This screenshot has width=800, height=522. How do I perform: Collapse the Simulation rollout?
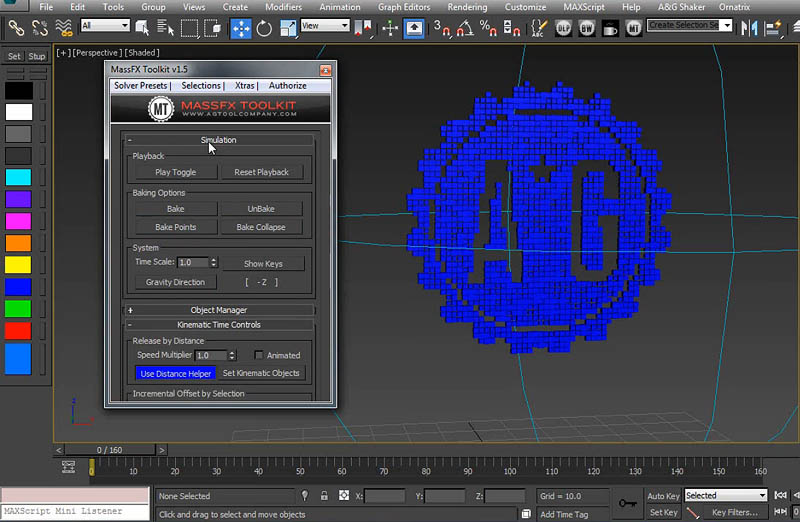coord(218,140)
